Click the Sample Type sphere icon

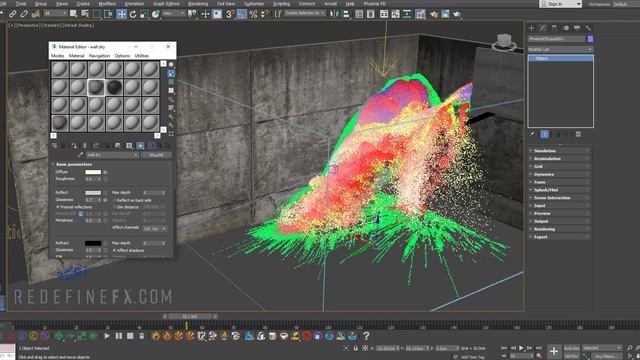[171, 64]
